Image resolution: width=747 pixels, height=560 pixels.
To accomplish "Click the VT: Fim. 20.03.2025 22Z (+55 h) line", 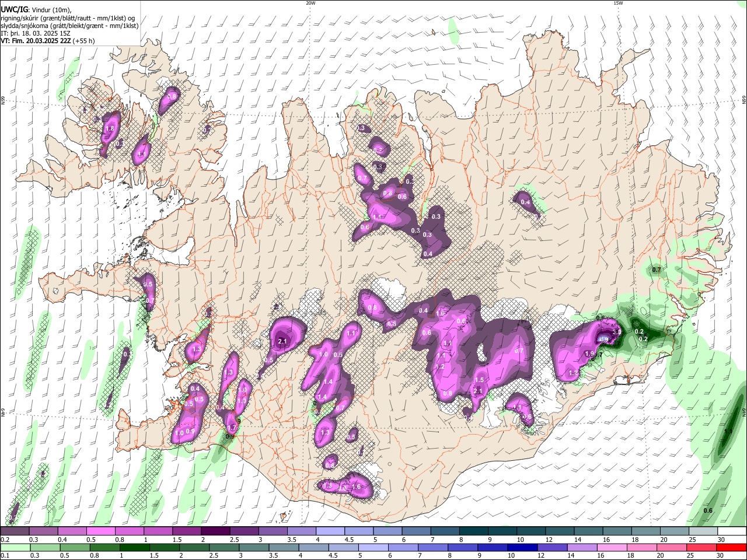I will [47, 41].
